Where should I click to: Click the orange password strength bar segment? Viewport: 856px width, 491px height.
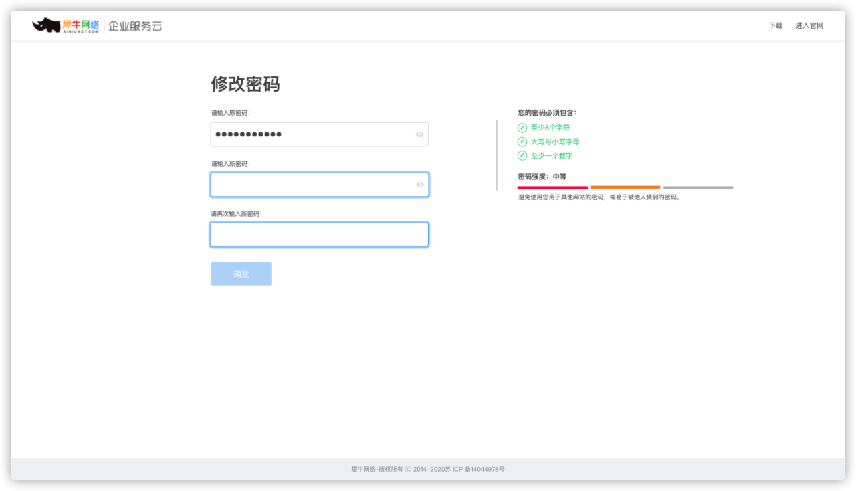click(625, 187)
